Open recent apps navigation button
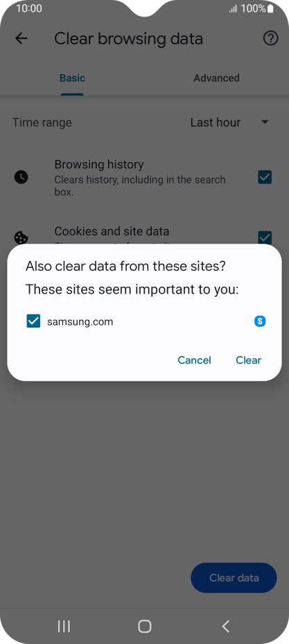The image size is (289, 644). pyautogui.click(x=64, y=626)
